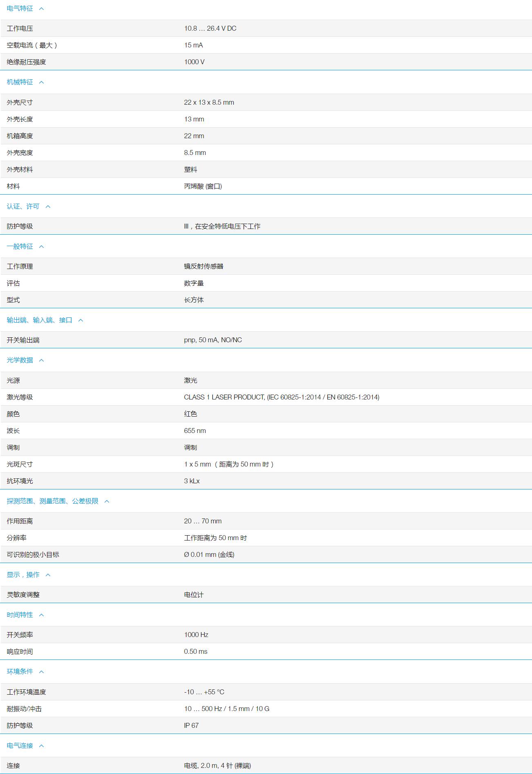532x774 pixels.
Task: Click the 电缆, 2.0 m, 4 针 connection value
Action: tap(217, 766)
